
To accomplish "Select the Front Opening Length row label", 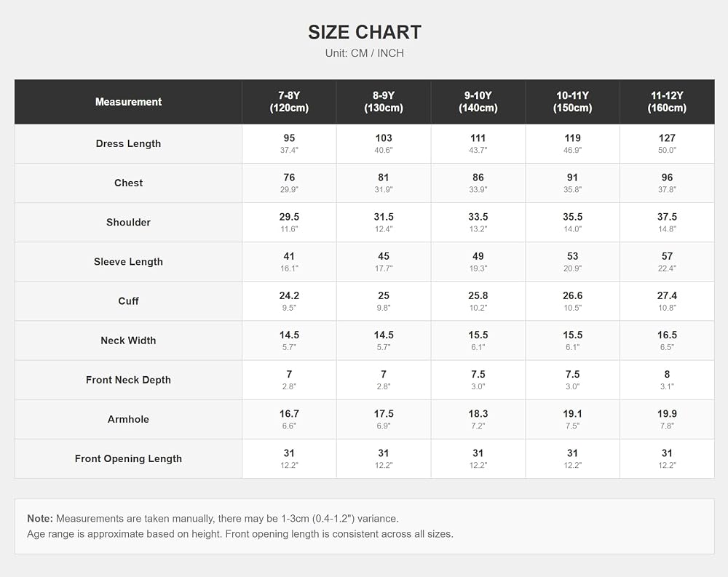I will [x=129, y=458].
